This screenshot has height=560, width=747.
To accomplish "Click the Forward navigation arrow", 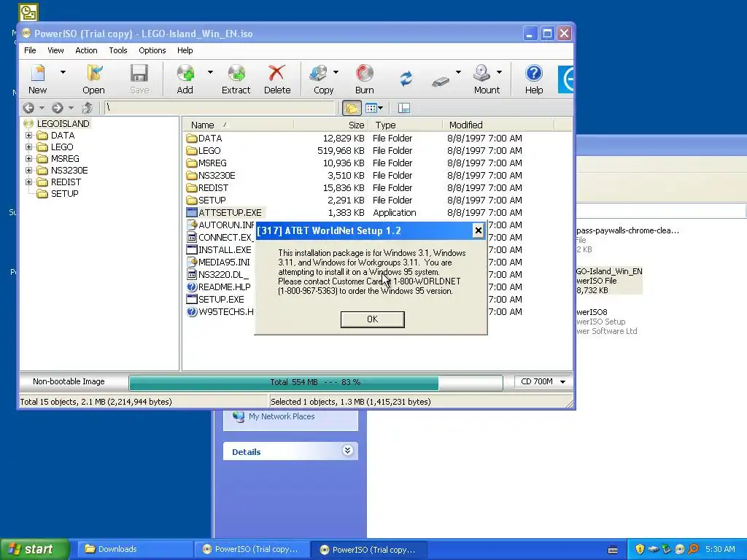I will (x=58, y=108).
